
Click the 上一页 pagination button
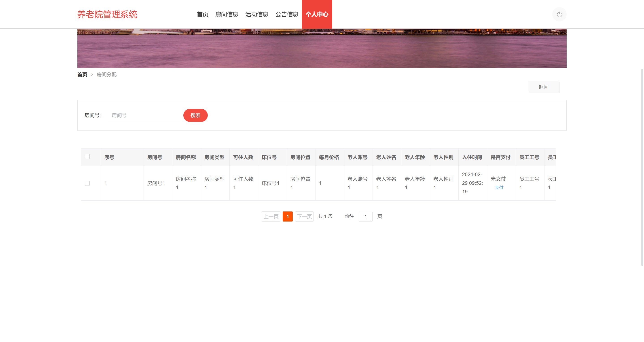(271, 217)
